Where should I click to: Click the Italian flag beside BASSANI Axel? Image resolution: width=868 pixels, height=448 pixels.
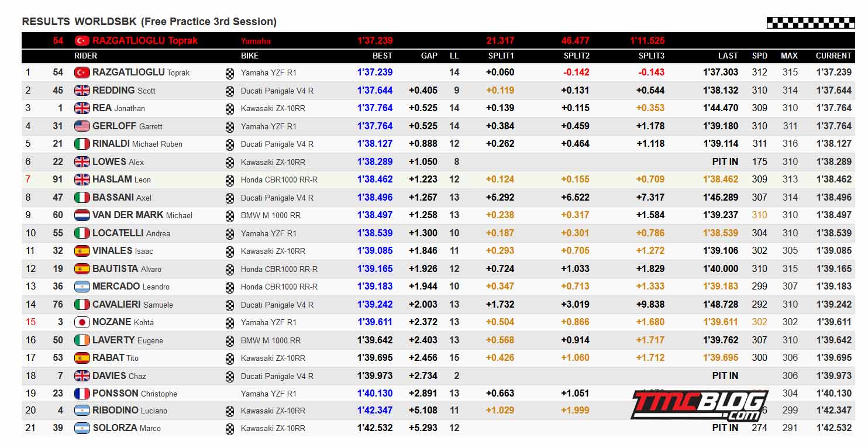point(82,198)
